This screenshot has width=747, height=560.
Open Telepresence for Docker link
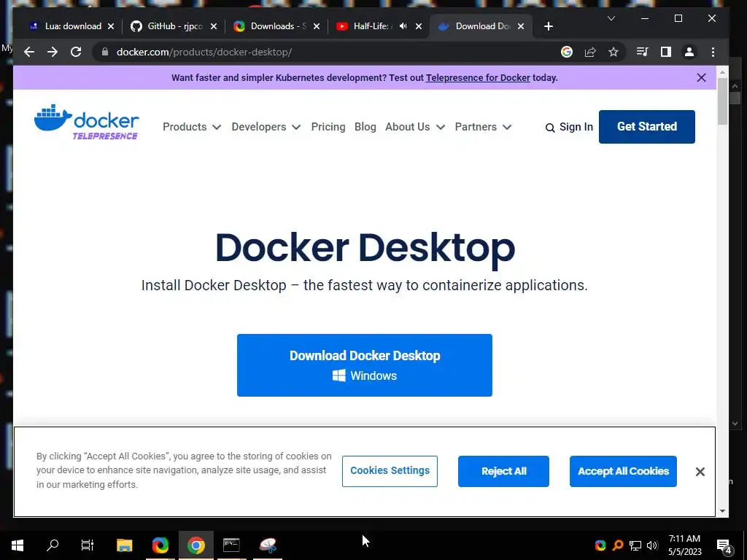(x=478, y=77)
